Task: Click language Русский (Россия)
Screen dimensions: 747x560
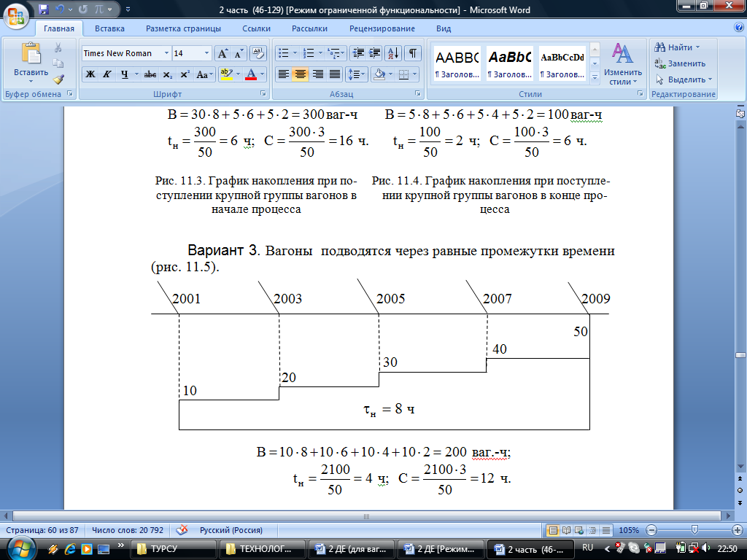Action: pos(231,530)
